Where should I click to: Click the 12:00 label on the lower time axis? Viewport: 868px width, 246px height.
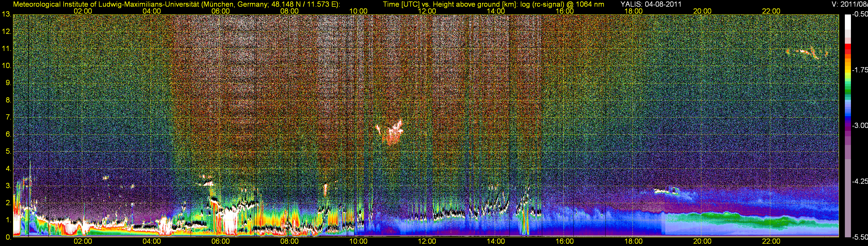[427, 241]
